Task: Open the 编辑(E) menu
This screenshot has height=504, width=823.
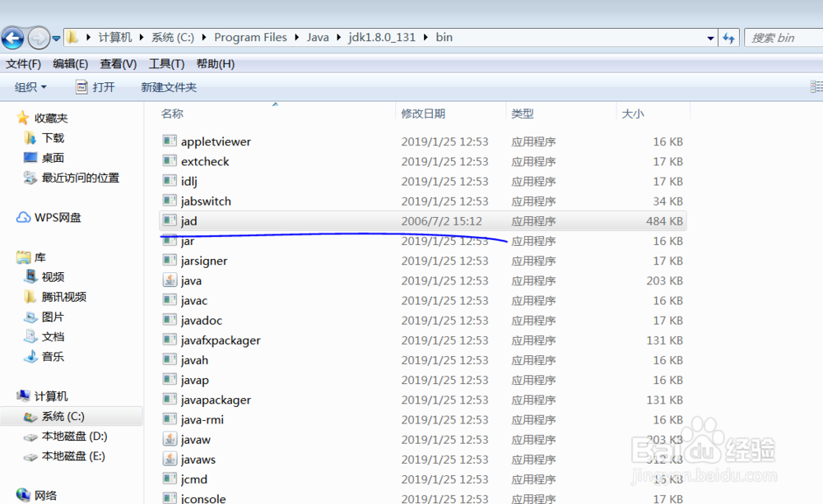Action: pos(70,64)
